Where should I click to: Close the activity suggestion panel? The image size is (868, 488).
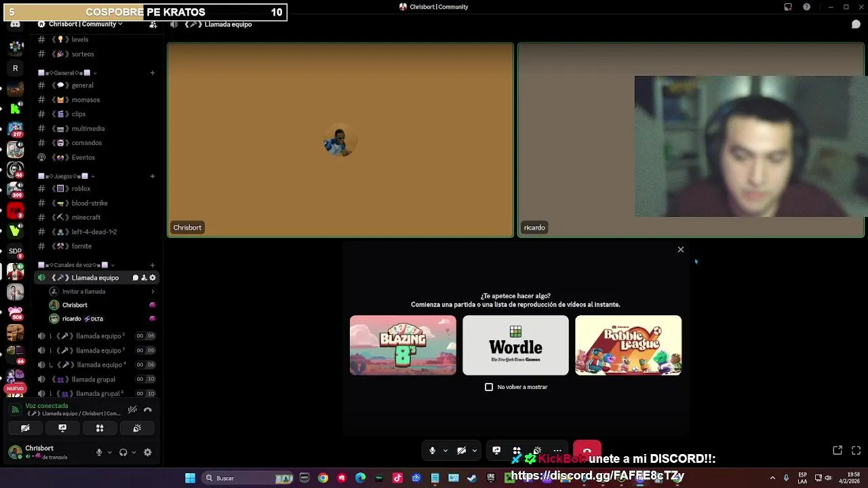pos(681,249)
